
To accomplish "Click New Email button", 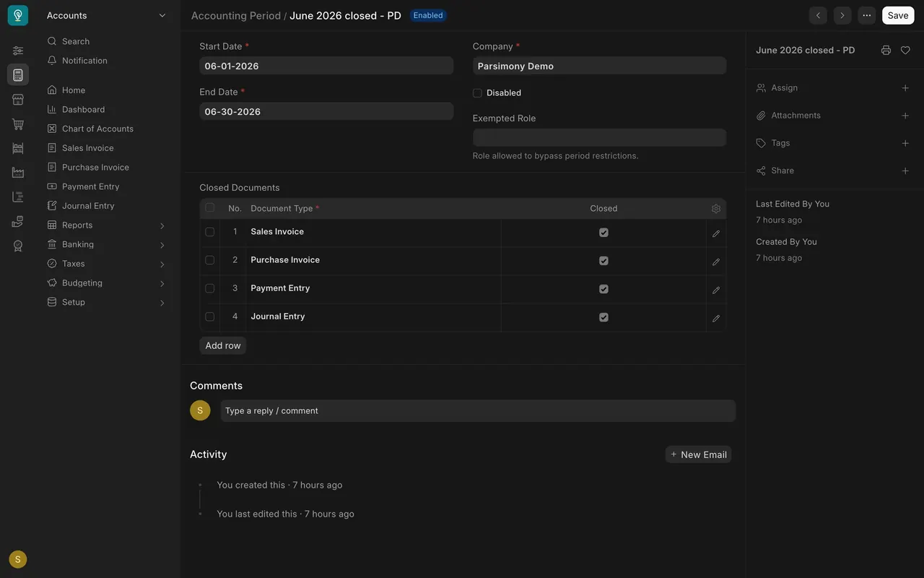I will tap(698, 454).
